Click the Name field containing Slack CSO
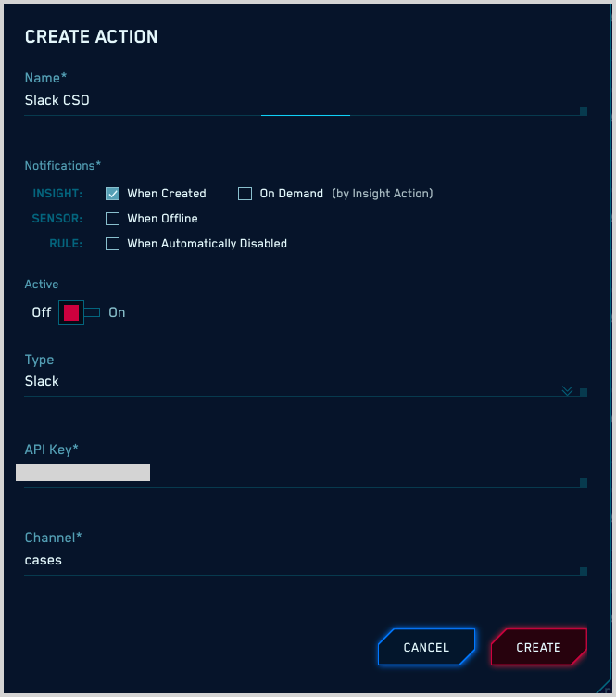Screen dimensions: 616x697 click(278, 100)
